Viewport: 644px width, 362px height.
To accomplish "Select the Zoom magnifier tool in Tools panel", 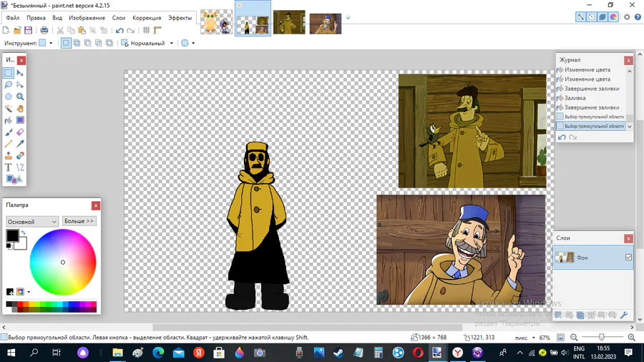I will click(20, 97).
